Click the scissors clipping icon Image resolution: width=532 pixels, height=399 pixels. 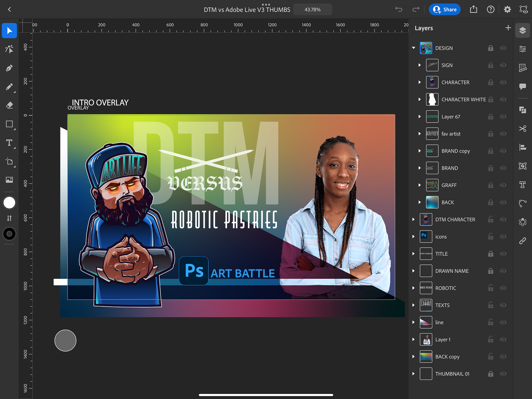click(523, 129)
